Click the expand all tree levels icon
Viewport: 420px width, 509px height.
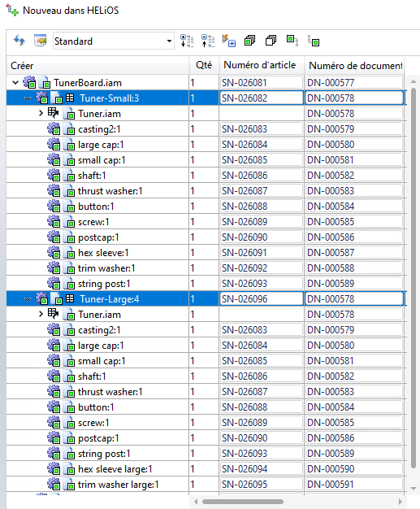coord(187,41)
